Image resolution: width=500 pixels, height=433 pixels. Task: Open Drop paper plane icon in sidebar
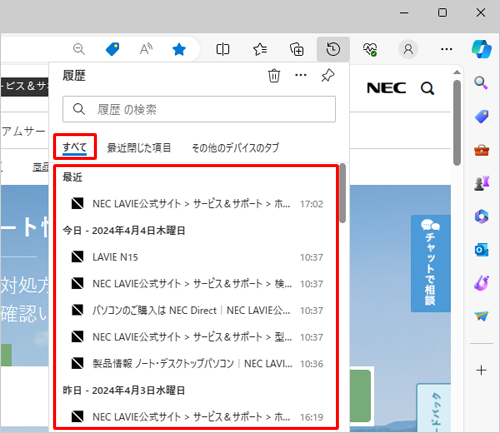coord(482,316)
